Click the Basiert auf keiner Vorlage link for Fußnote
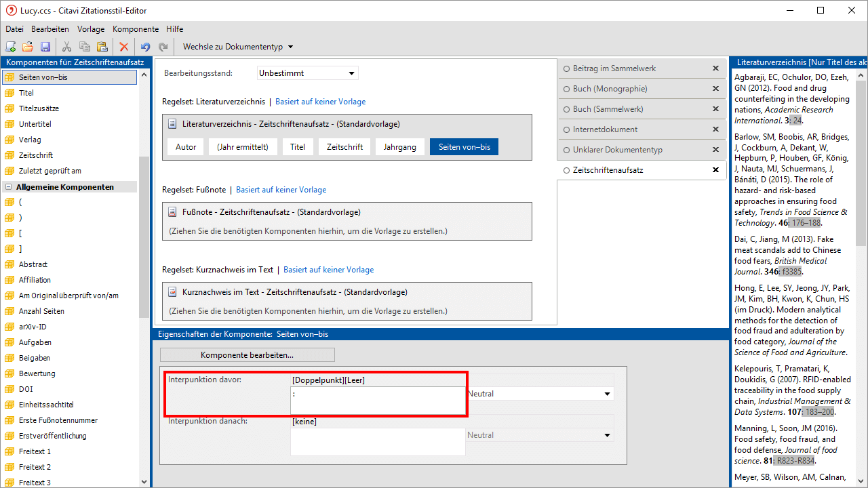The height and width of the screenshot is (488, 868). click(281, 190)
